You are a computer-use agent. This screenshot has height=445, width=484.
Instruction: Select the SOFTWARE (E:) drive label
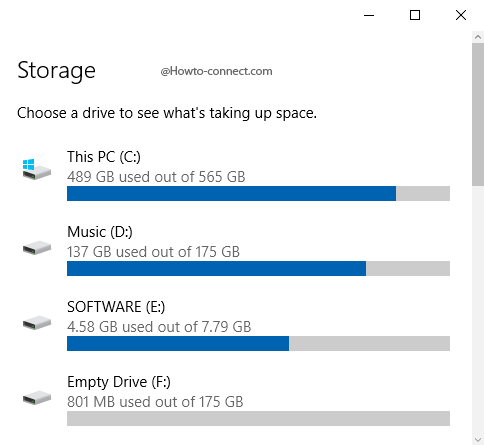116,307
